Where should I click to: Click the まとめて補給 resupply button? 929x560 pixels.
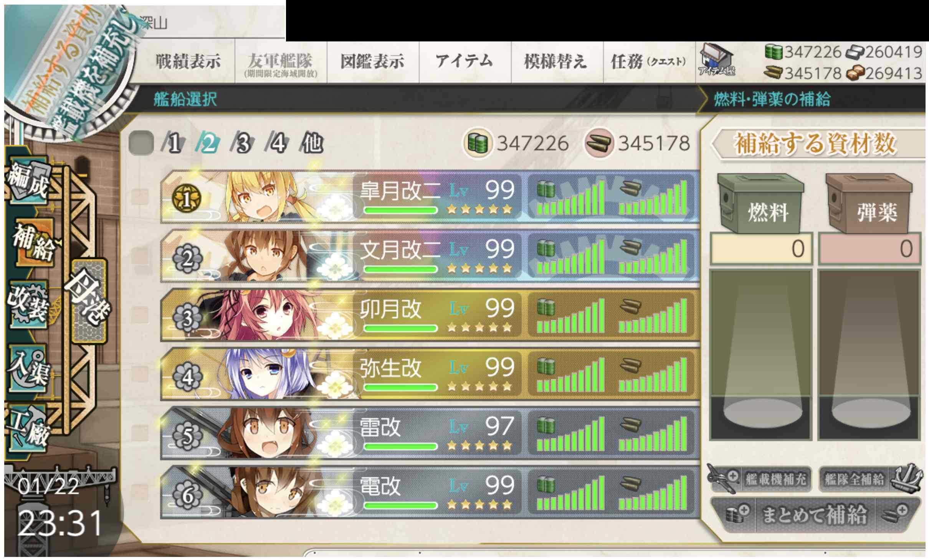tap(816, 515)
